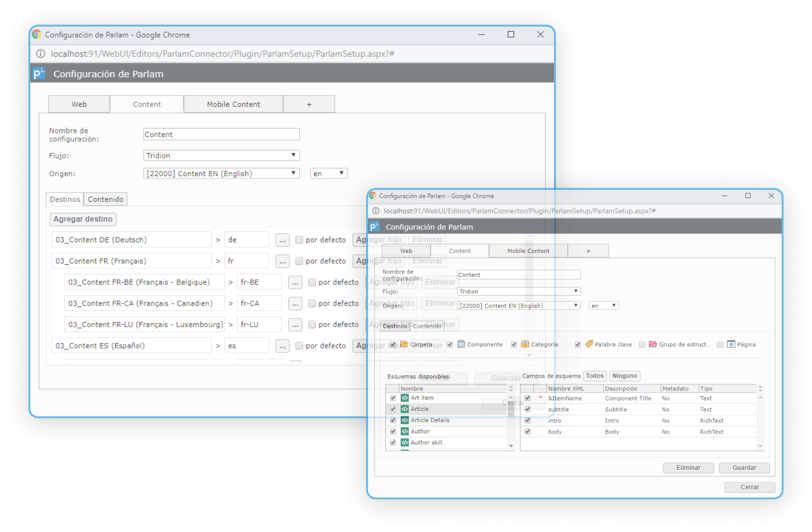This screenshot has height=532, width=812.
Task: Check the Página checkbox
Action: click(720, 345)
